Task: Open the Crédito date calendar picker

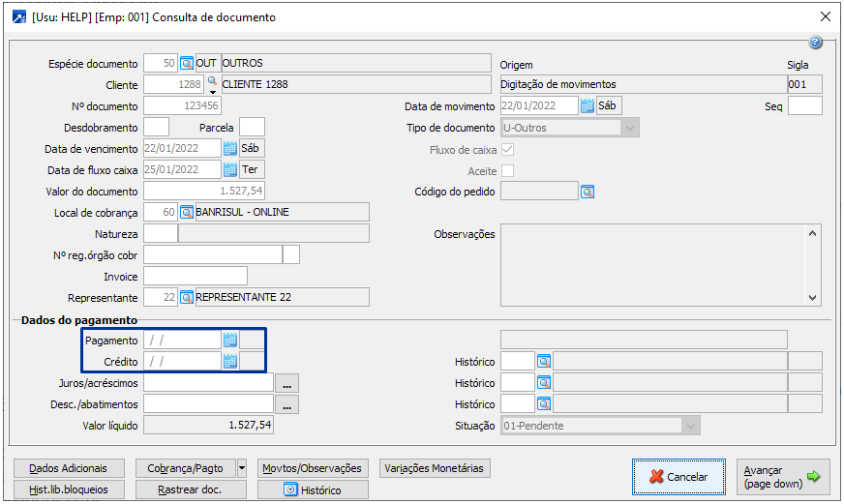Action: click(230, 361)
